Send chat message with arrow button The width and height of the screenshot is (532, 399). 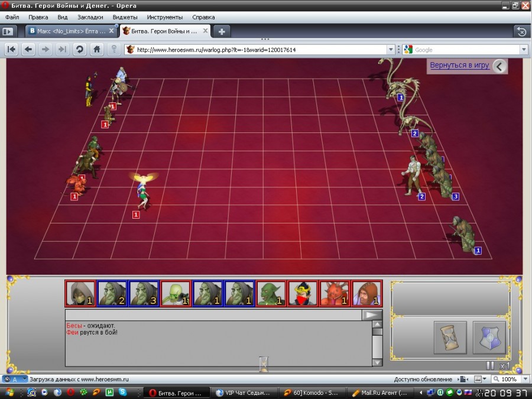click(x=372, y=315)
